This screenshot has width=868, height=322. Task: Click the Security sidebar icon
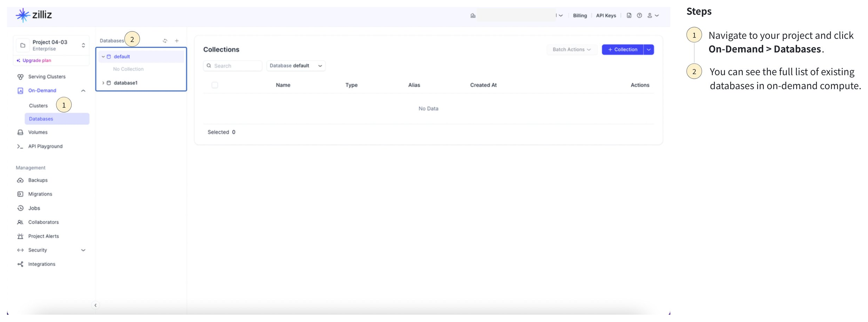(20, 250)
